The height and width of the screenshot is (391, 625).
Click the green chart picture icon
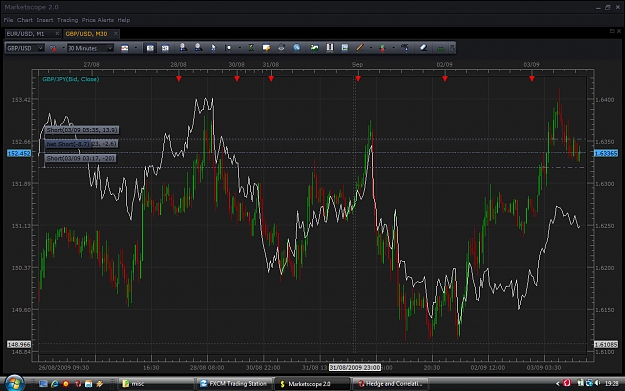tap(314, 48)
